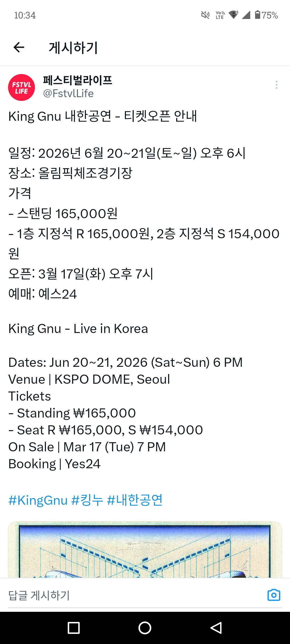This screenshot has width=290, height=644.
Task: Open the #내한공연 hashtag
Action: pyautogui.click(x=135, y=500)
